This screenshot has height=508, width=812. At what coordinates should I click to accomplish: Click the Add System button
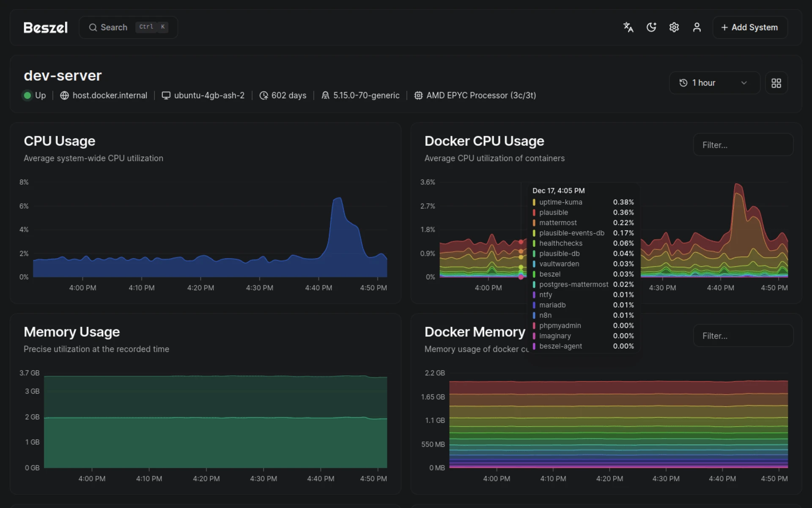point(750,28)
